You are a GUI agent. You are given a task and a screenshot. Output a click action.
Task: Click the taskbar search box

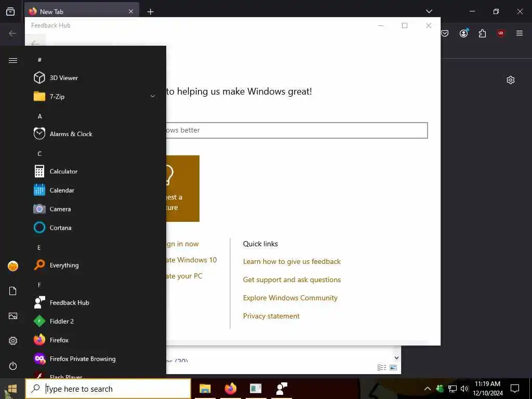(x=108, y=389)
